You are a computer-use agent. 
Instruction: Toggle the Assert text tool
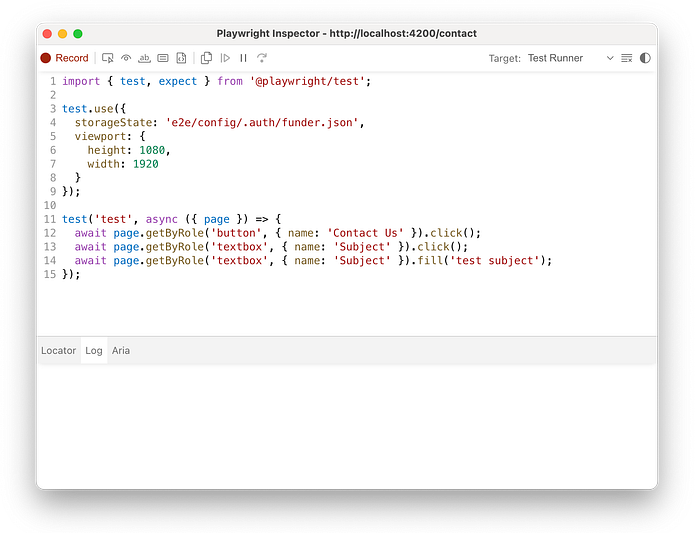click(x=144, y=58)
